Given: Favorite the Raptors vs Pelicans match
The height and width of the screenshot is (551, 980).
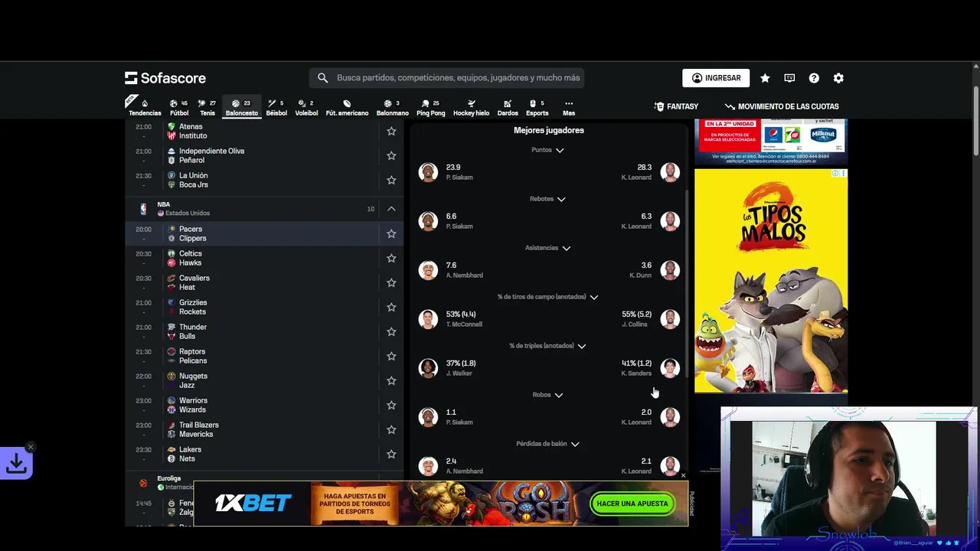Looking at the screenshot, I should coord(391,356).
